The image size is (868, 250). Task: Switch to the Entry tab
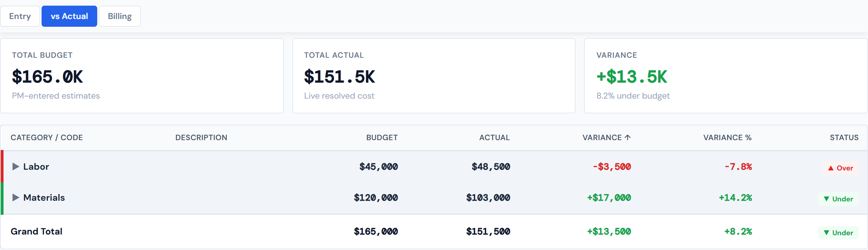20,16
